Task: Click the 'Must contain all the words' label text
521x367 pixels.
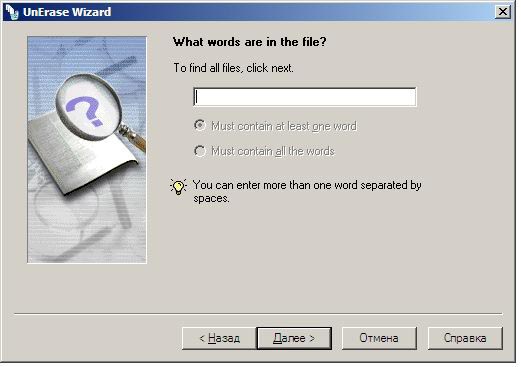Action: (273, 151)
